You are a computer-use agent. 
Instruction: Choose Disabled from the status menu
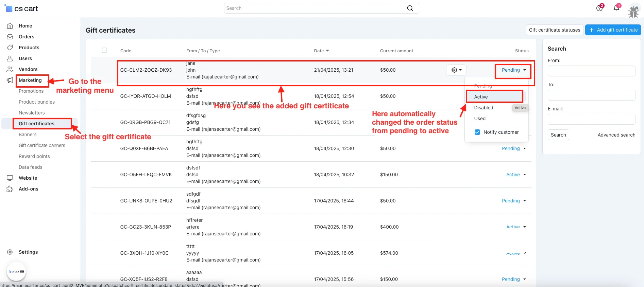coord(484,108)
